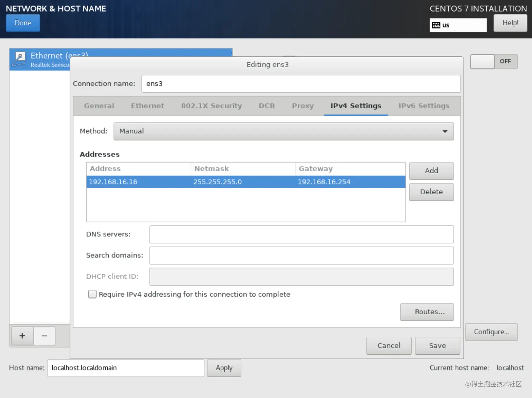Switch to the General tab
Image resolution: width=532 pixels, height=398 pixels.
click(99, 106)
